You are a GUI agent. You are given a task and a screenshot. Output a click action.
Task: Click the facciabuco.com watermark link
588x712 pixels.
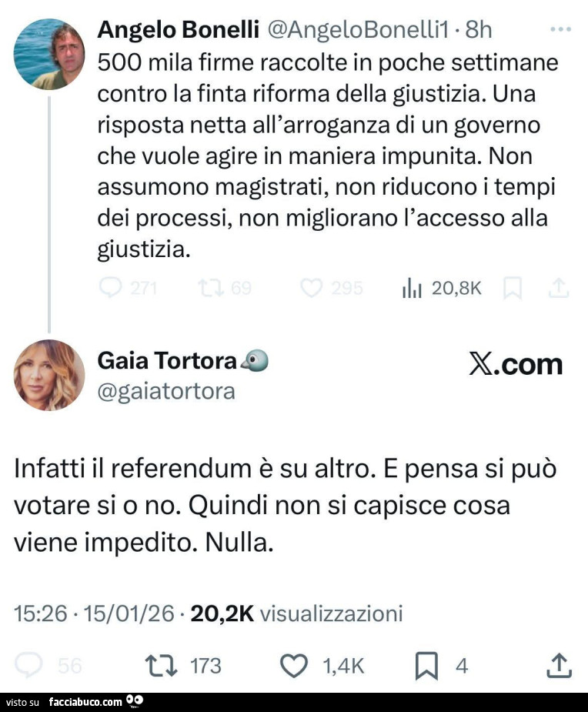click(85, 702)
